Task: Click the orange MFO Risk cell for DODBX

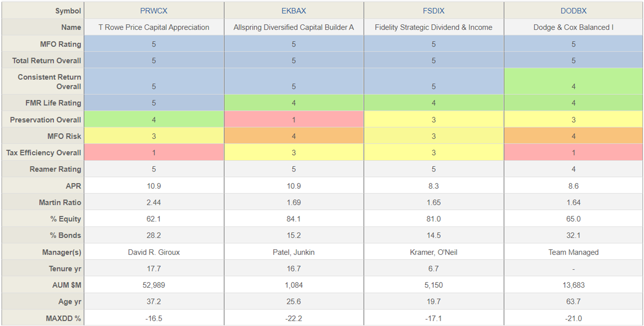Action: 573,136
